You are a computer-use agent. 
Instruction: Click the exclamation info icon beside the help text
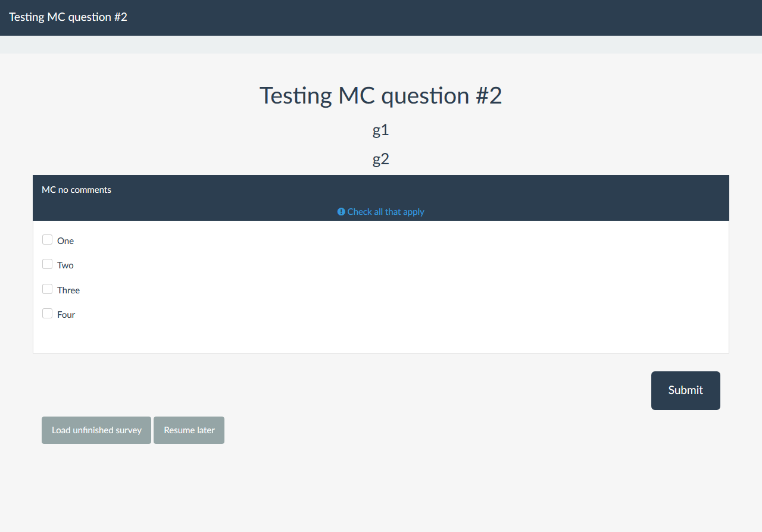click(341, 212)
